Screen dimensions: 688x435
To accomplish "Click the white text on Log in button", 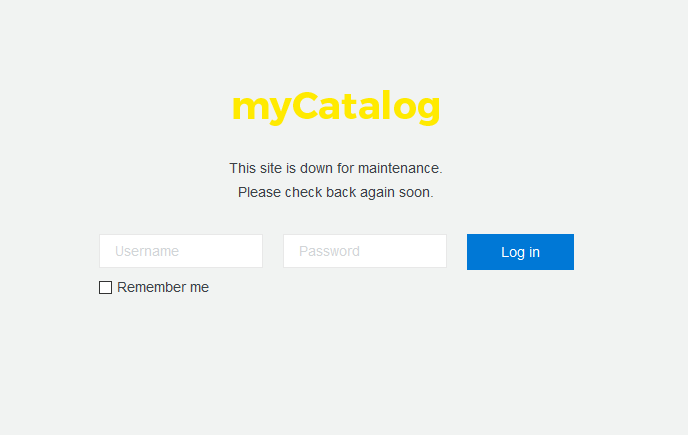I will (x=520, y=252).
